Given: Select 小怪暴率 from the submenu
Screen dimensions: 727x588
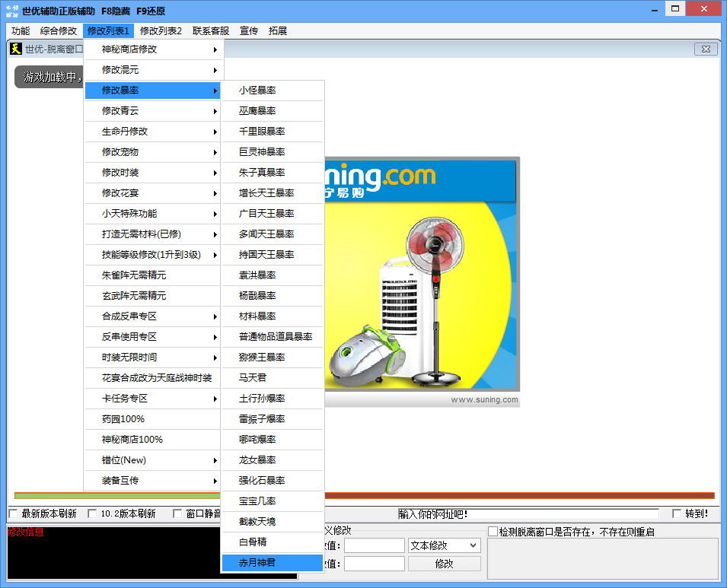Looking at the screenshot, I should [257, 91].
